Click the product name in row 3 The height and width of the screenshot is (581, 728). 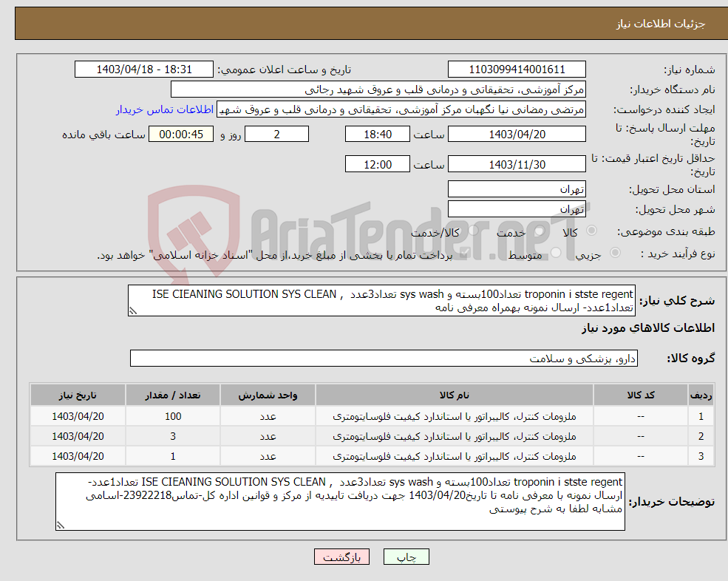tap(454, 457)
